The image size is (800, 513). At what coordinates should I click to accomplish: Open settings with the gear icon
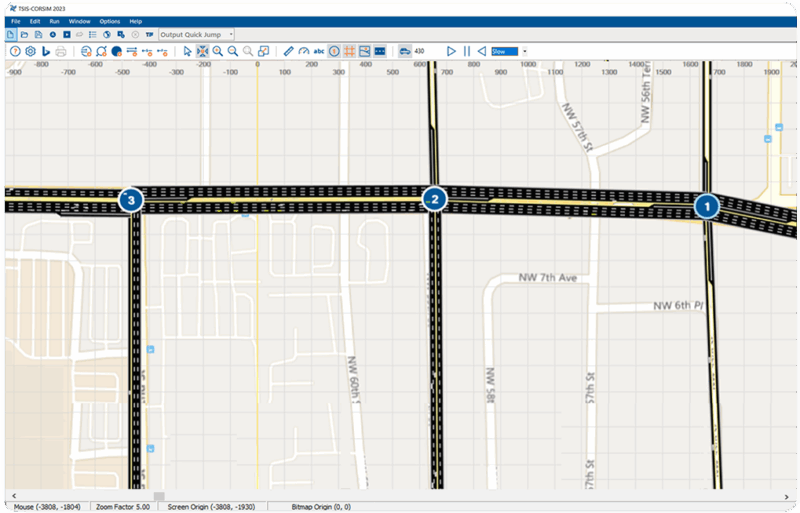coord(30,51)
